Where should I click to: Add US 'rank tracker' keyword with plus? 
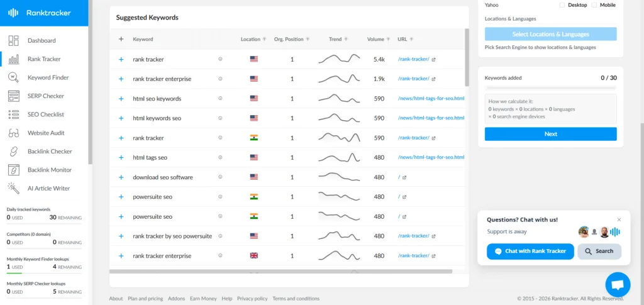click(121, 60)
